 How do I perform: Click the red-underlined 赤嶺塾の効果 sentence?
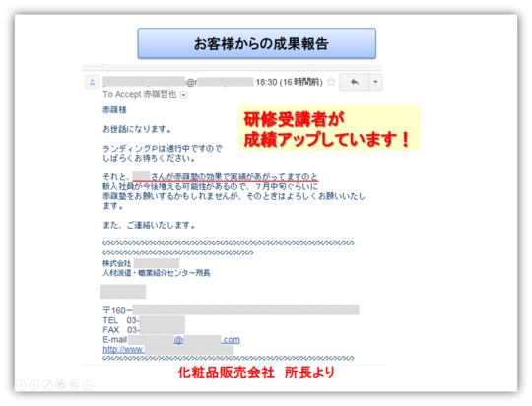coord(226,176)
